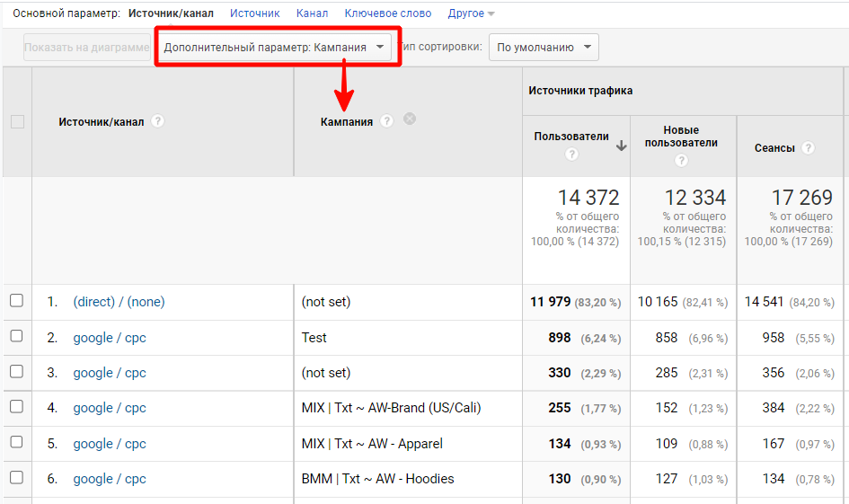This screenshot has width=849, height=504.
Task: Expand the Другое primary dimension menu
Action: (x=472, y=13)
